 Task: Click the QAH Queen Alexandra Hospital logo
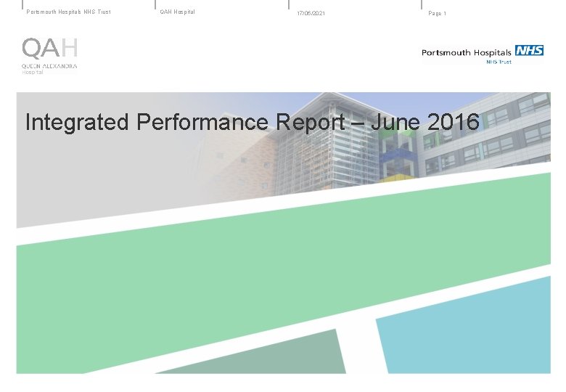49,56
